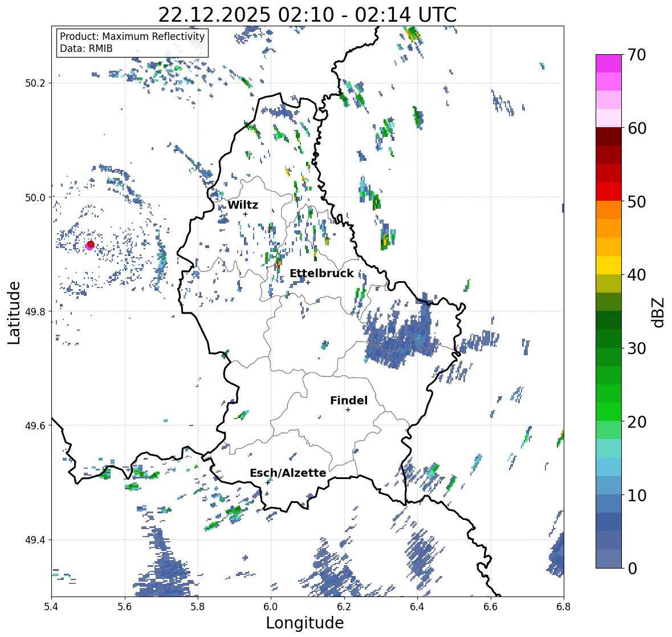Click the 5.8 longitude tick label
This screenshot has height=637, width=672.
198,606
